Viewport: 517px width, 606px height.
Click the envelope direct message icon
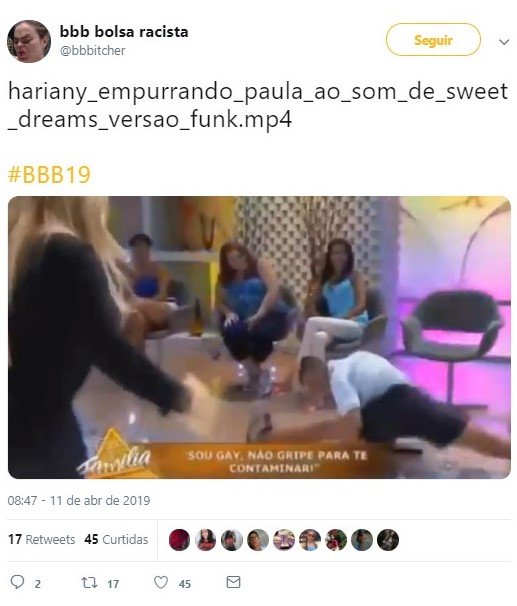click(x=233, y=582)
